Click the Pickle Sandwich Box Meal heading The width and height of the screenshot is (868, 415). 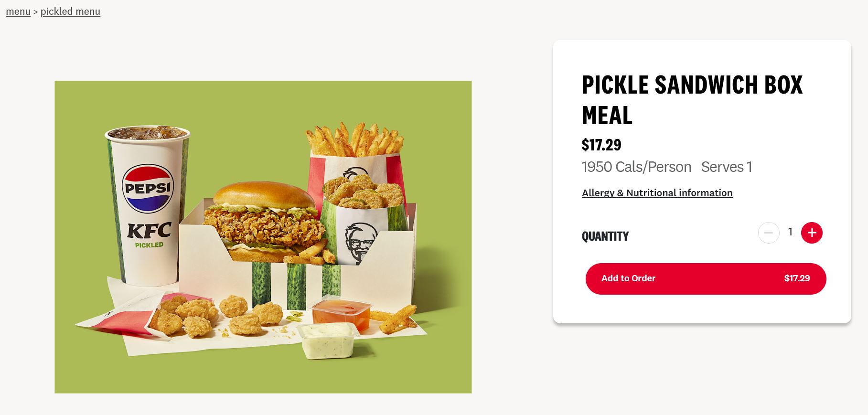click(692, 100)
